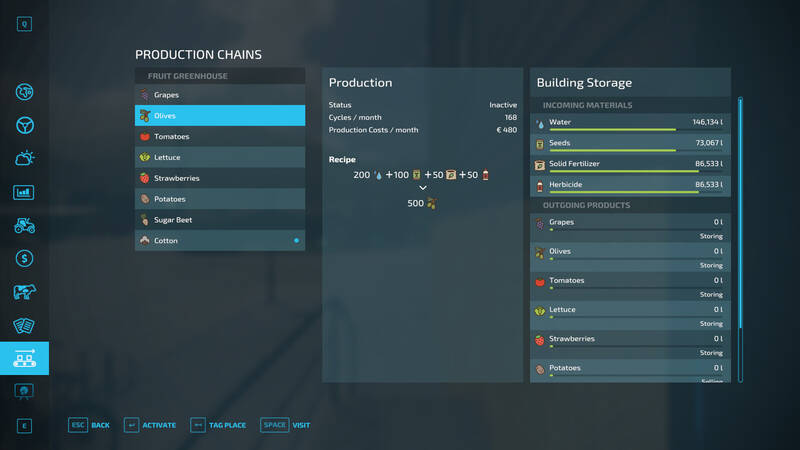This screenshot has height=450, width=800.
Task: Select Strawberries production chain
Action: tap(220, 178)
